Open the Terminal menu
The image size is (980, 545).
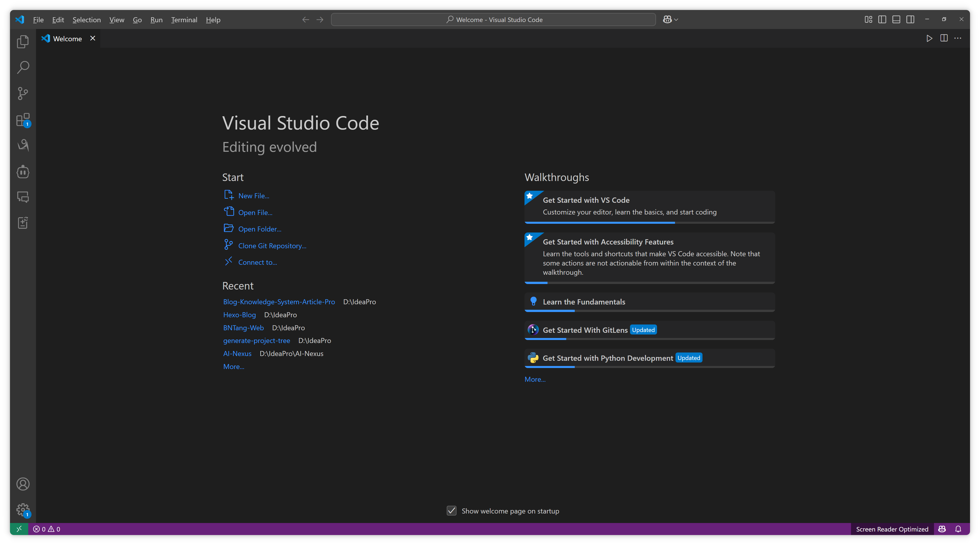coord(184,20)
